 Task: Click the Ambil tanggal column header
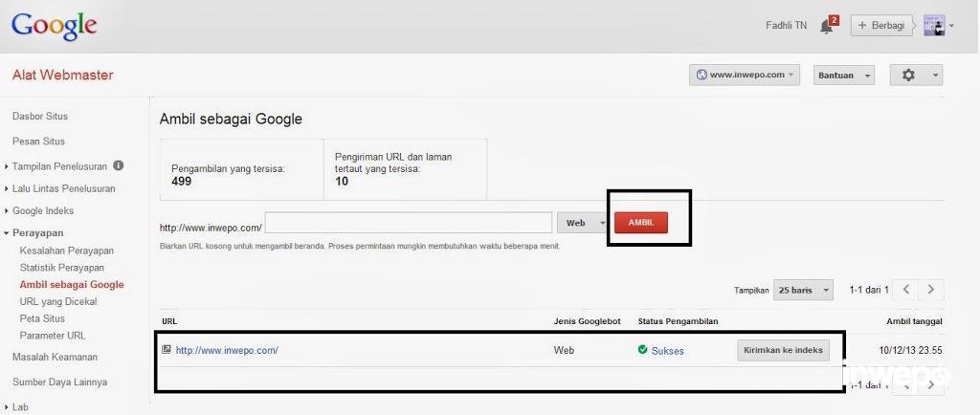coord(914,321)
